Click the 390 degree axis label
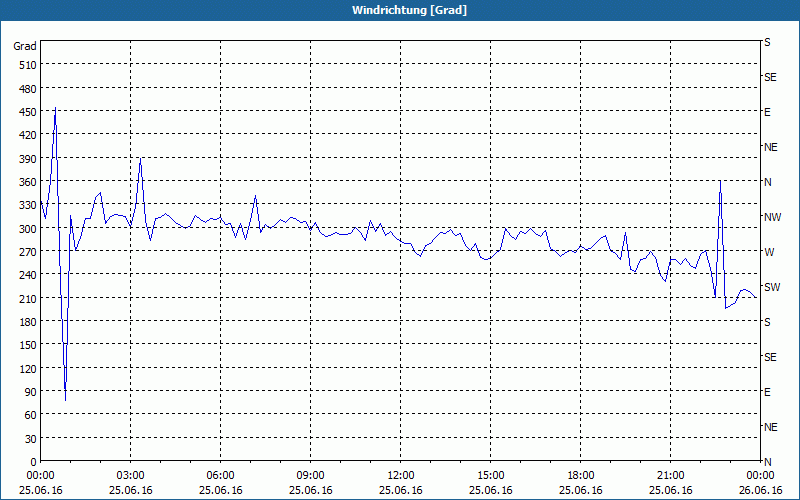The height and width of the screenshot is (500, 800). coord(29,159)
